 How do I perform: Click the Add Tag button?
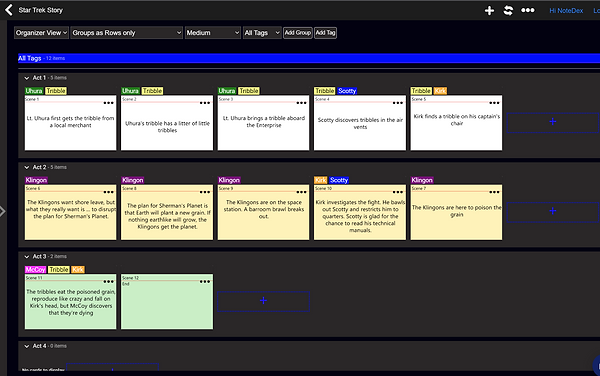point(325,33)
